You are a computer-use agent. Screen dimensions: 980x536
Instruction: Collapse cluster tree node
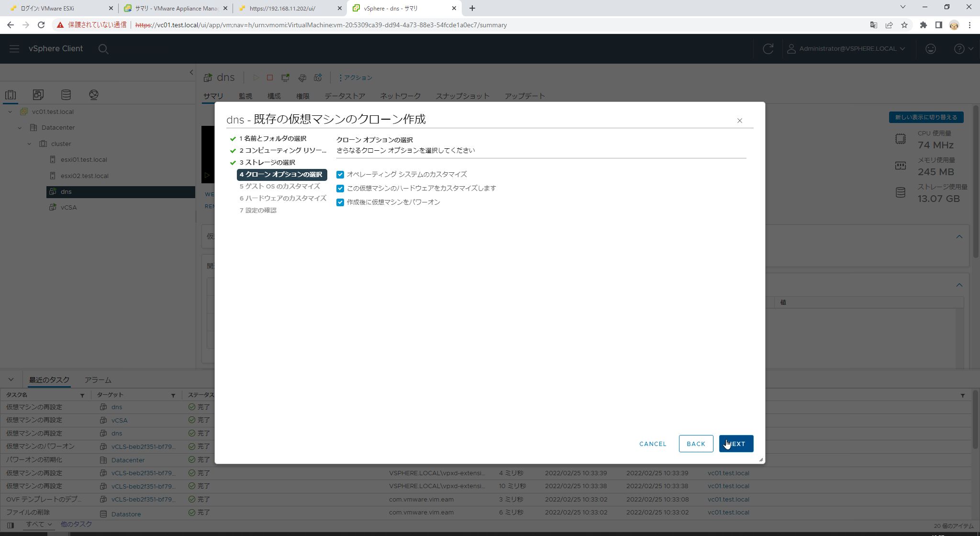click(x=29, y=144)
